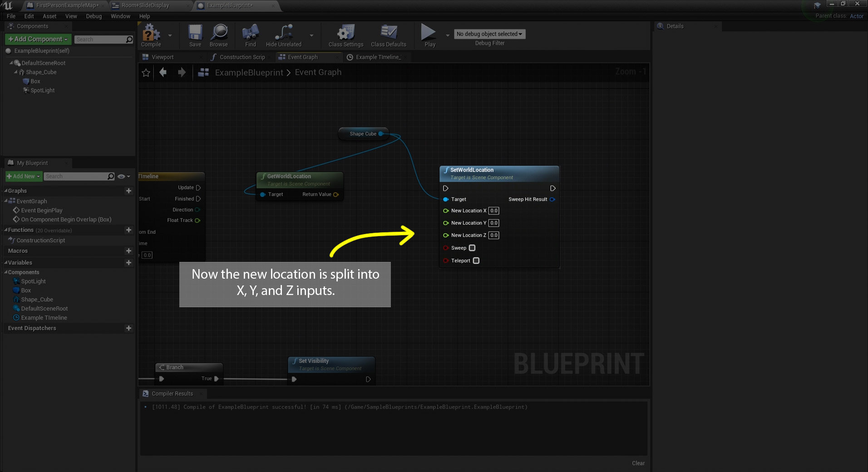Bookmark graph with the star icon
This screenshot has height=472, width=868.
[146, 73]
